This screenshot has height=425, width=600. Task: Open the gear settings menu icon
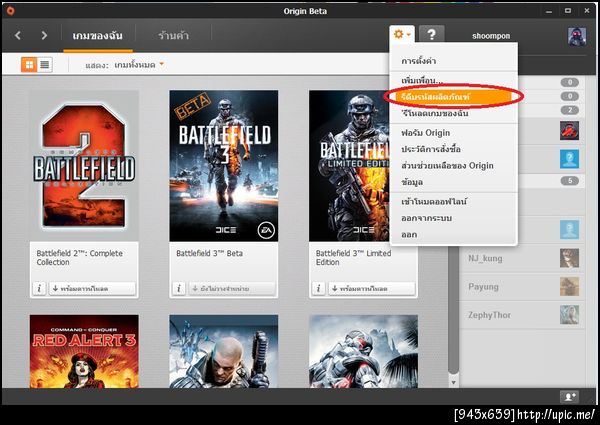click(402, 34)
